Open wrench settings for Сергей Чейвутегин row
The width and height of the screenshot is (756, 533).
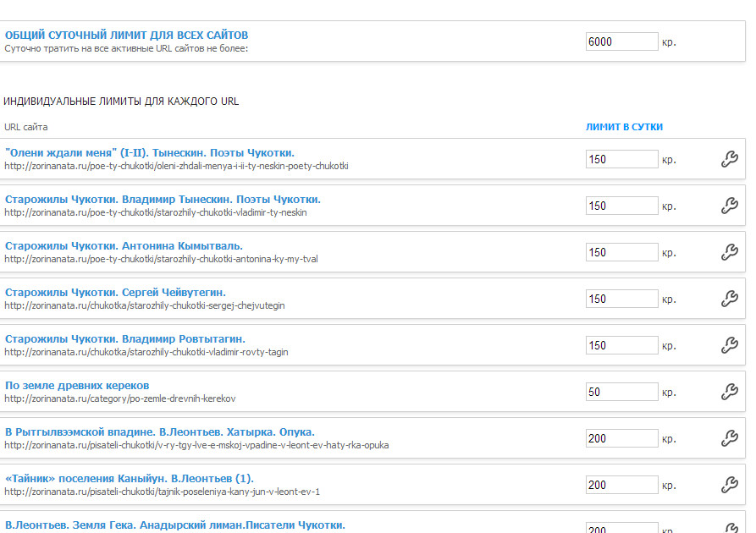730,299
